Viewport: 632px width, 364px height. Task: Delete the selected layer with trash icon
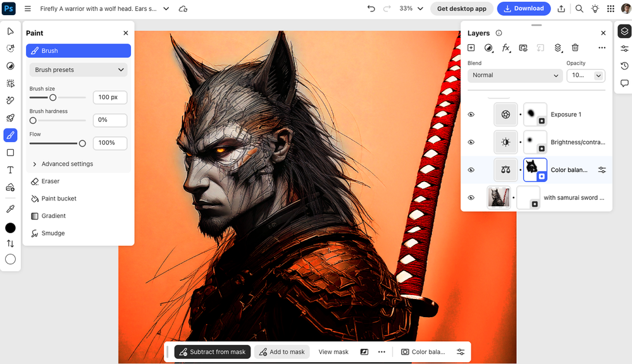[x=575, y=48]
